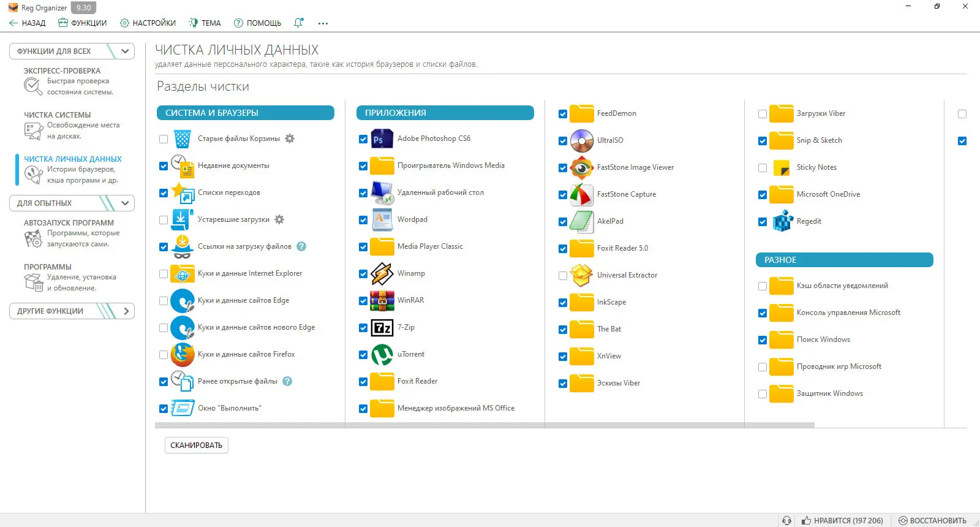980x527 pixels.
Task: Check the Защитник Windows checkbox
Action: click(x=763, y=394)
